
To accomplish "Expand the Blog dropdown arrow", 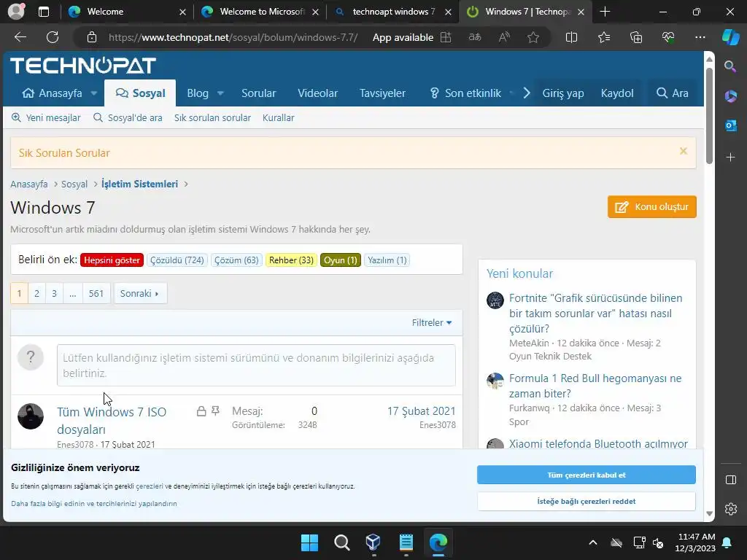I will pos(220,93).
